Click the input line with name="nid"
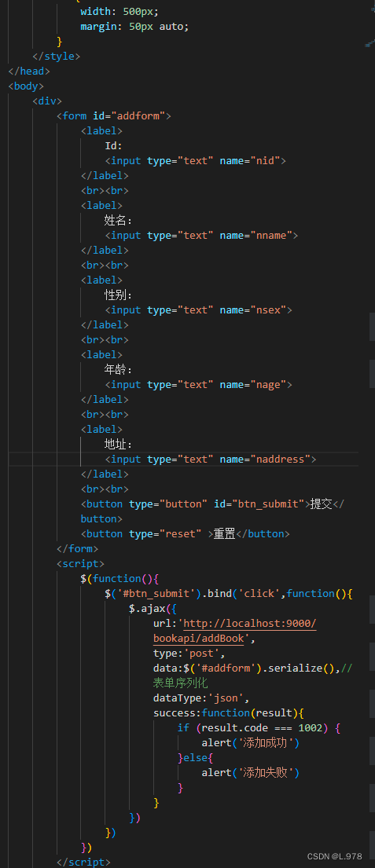Screen dimensions: 375x868 [196, 160]
